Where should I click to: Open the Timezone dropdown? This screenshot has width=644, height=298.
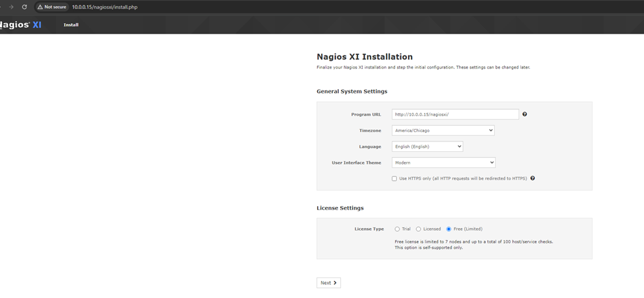point(443,130)
